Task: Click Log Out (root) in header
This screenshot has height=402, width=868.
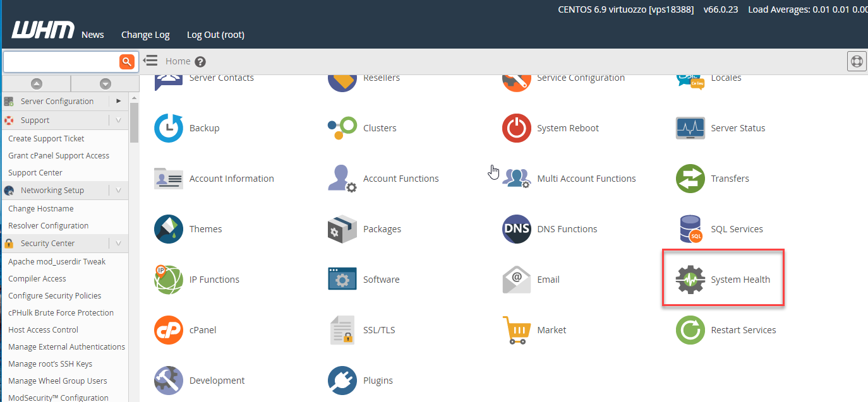Action: (x=215, y=35)
